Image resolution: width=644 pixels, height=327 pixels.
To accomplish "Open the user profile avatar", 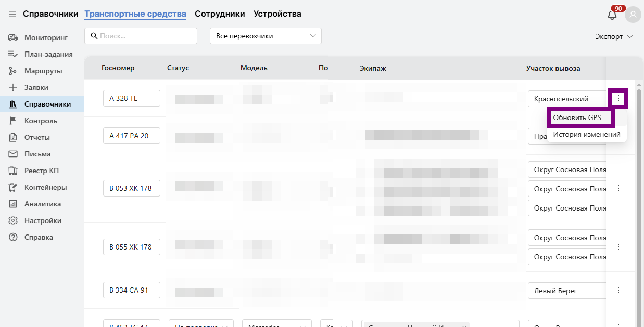I will (x=633, y=15).
